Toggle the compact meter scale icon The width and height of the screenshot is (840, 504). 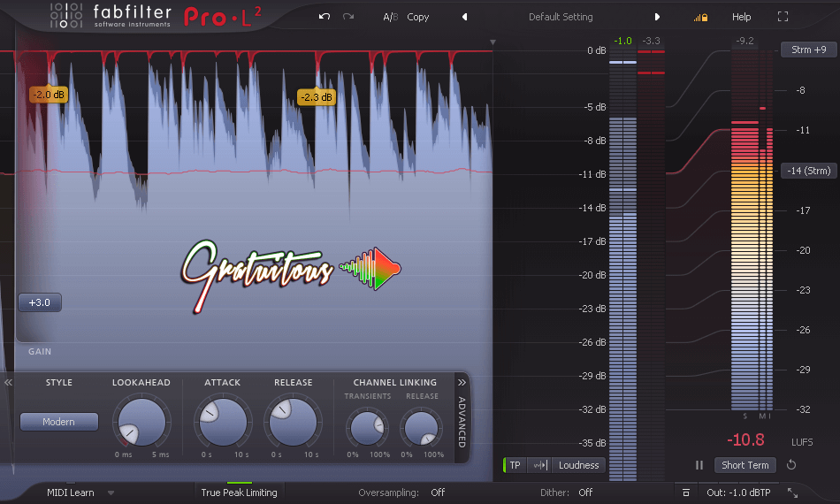tap(540, 465)
